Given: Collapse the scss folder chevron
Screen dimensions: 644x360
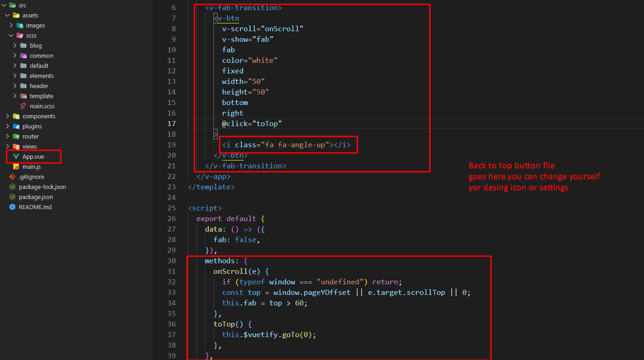Looking at the screenshot, I should pos(11,36).
